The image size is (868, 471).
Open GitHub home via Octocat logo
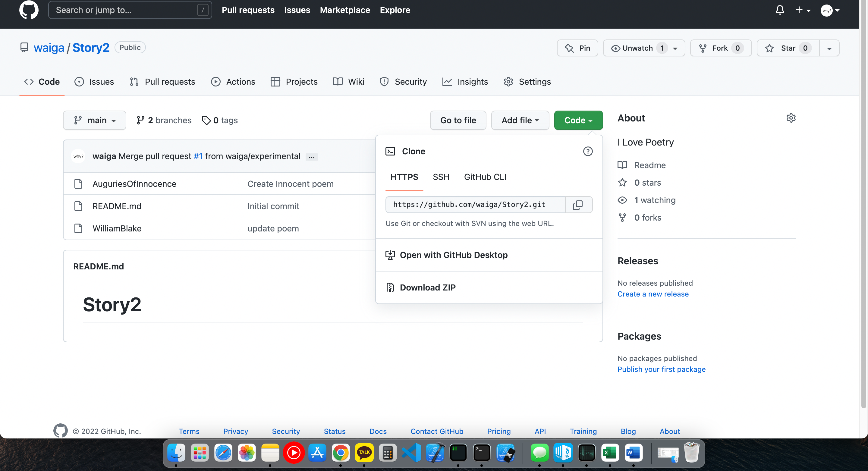(x=29, y=10)
